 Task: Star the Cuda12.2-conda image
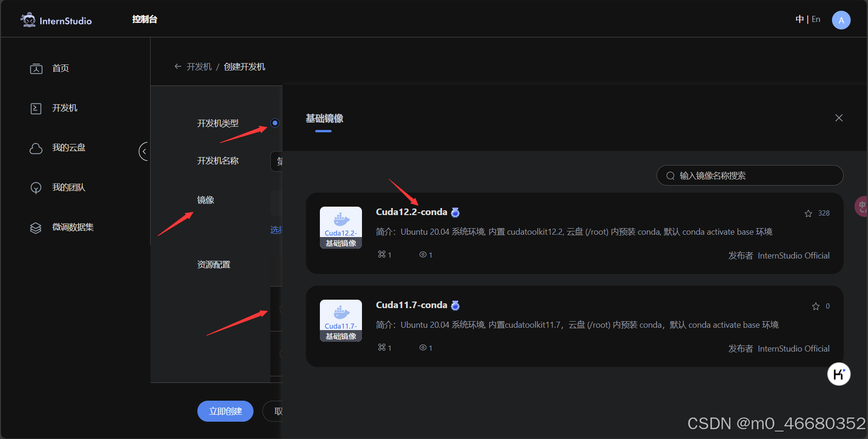pyautogui.click(x=808, y=213)
